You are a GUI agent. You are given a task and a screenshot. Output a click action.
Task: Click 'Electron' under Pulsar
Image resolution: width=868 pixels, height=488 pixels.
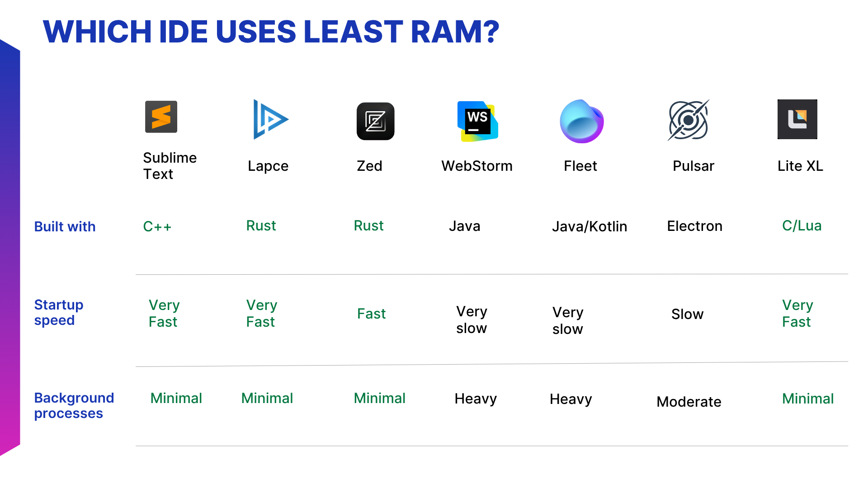pyautogui.click(x=694, y=226)
